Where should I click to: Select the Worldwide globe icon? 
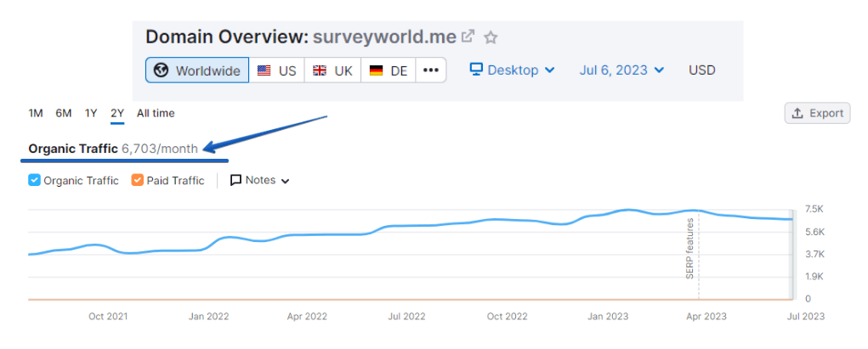pyautogui.click(x=161, y=70)
